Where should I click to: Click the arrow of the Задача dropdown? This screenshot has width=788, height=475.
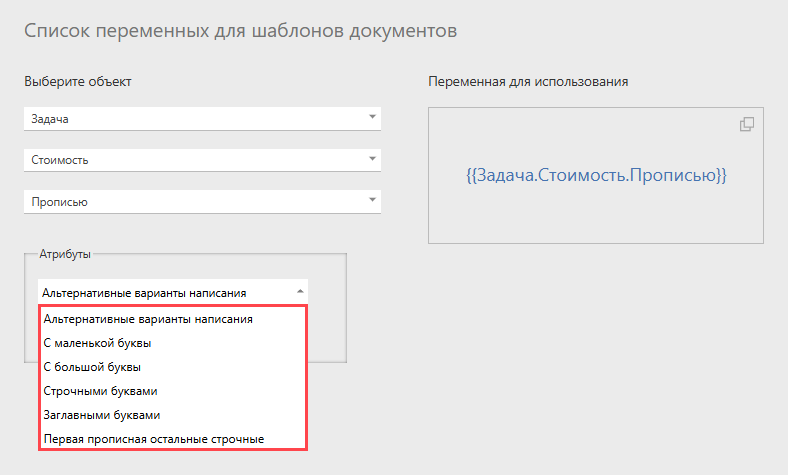click(372, 117)
